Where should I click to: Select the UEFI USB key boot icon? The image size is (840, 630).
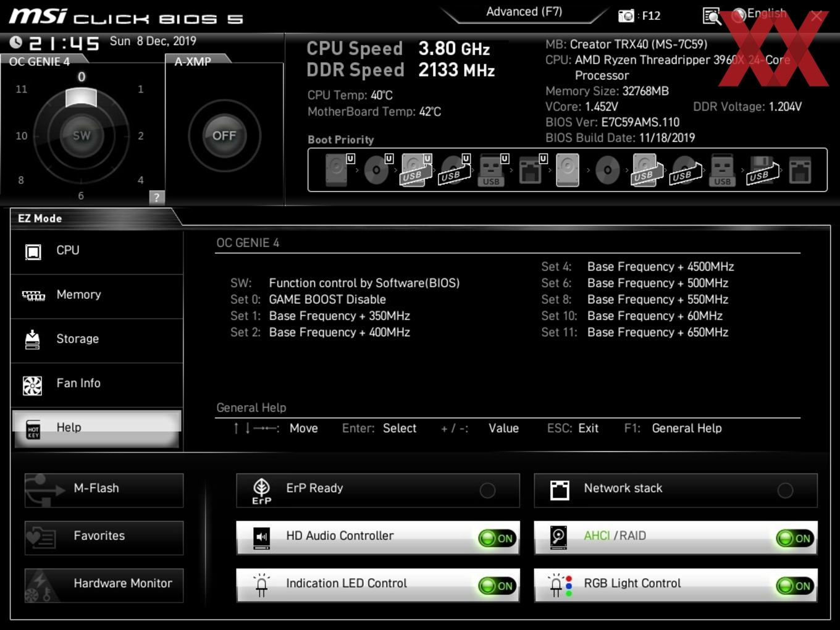[493, 170]
